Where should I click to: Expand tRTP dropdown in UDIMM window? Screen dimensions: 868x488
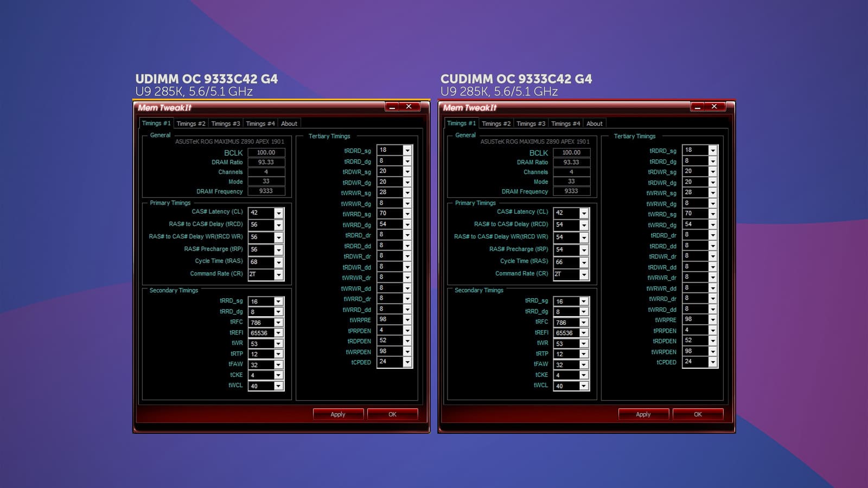click(x=278, y=354)
